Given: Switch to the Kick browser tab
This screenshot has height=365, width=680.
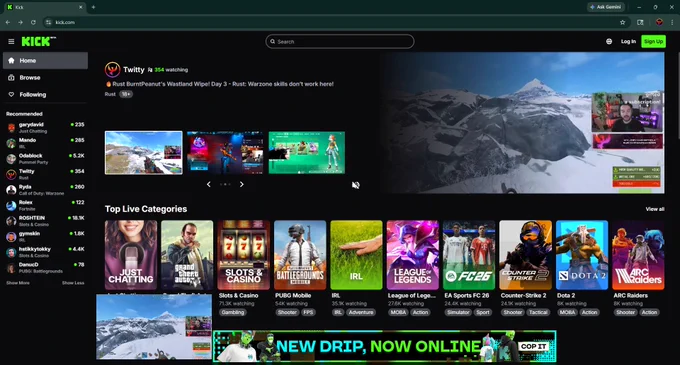Looking at the screenshot, I should [x=45, y=7].
